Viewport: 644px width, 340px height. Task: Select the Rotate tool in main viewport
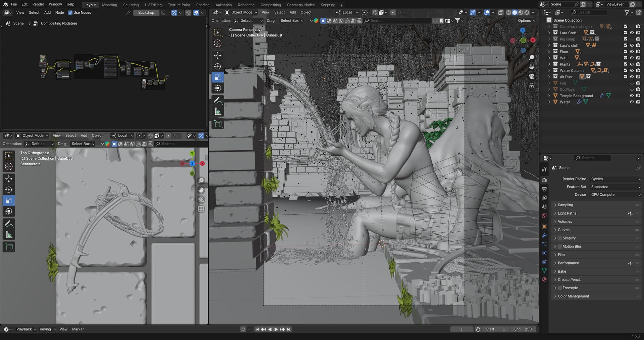point(218,66)
